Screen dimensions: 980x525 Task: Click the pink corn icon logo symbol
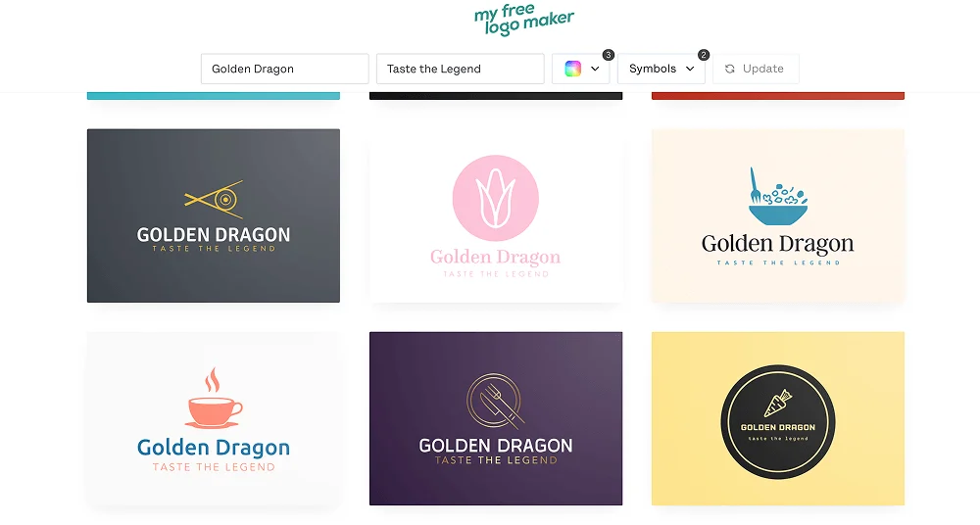coord(495,199)
